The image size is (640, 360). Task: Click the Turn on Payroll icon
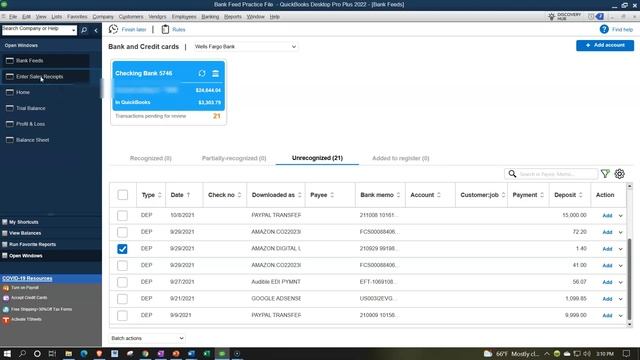tap(6, 288)
